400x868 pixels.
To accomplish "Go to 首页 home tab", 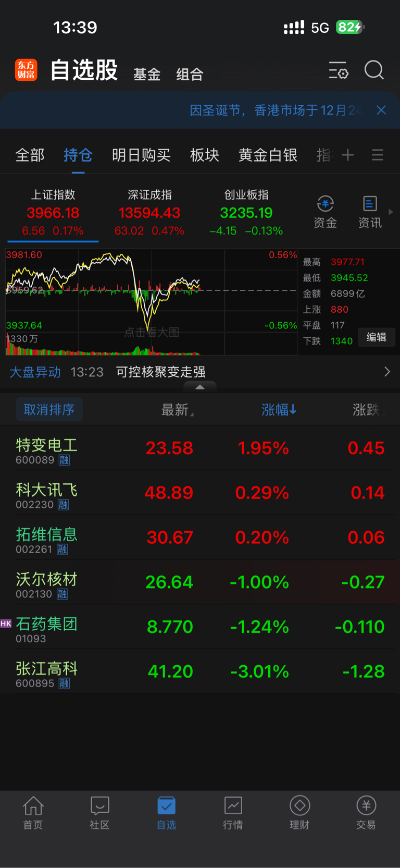I will [x=33, y=813].
